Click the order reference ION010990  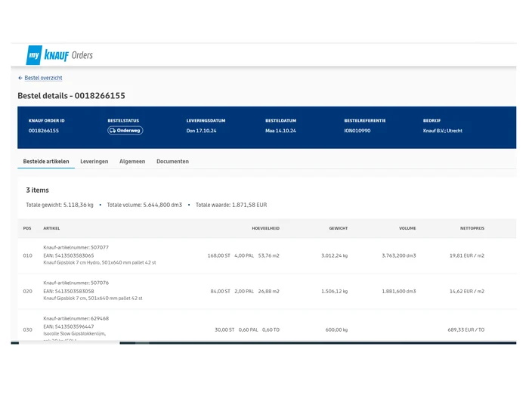pyautogui.click(x=357, y=131)
